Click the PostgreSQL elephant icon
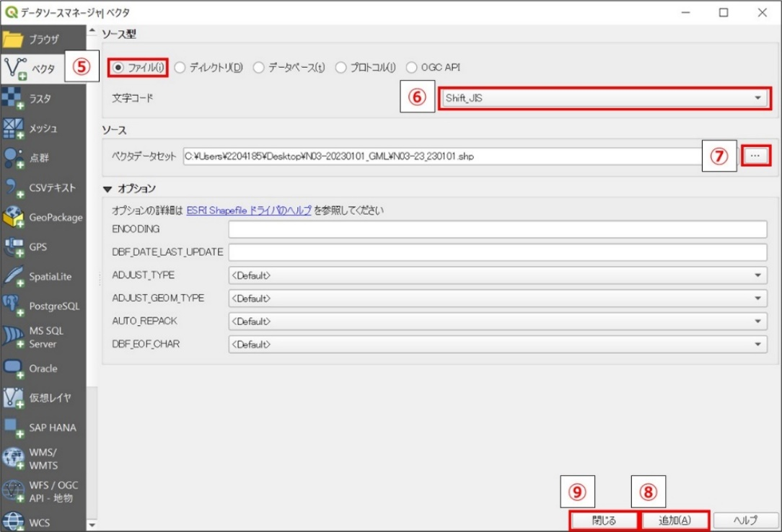Image resolution: width=782 pixels, height=532 pixels. (x=12, y=306)
